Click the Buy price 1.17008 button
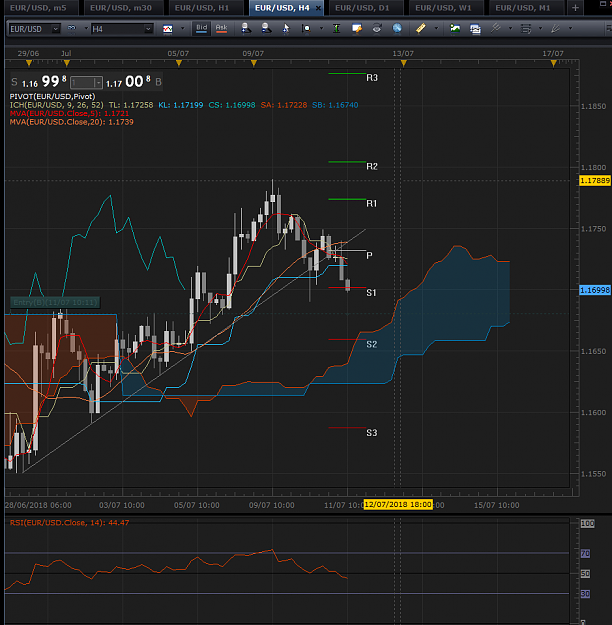This screenshot has width=612, height=625. tap(134, 82)
